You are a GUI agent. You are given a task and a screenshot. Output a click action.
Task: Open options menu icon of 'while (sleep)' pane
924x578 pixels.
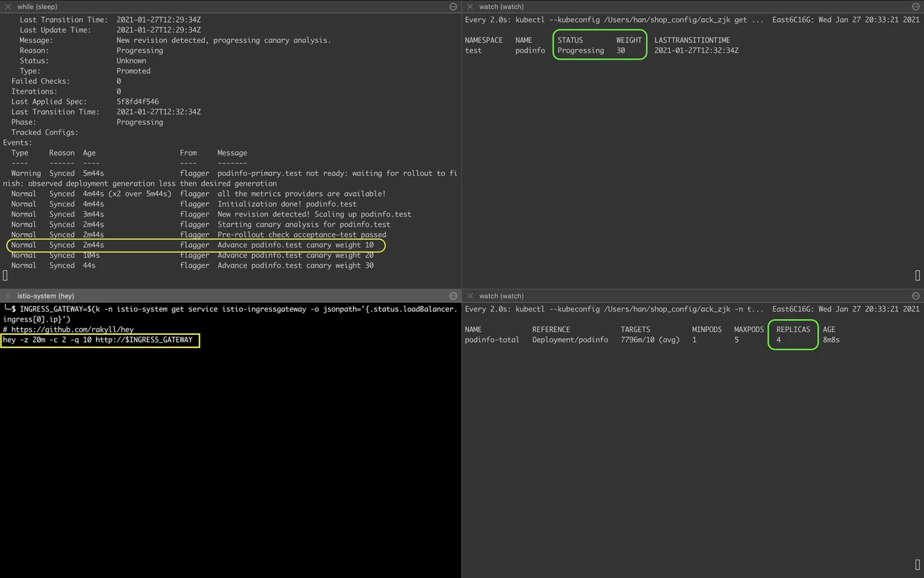[x=453, y=7]
